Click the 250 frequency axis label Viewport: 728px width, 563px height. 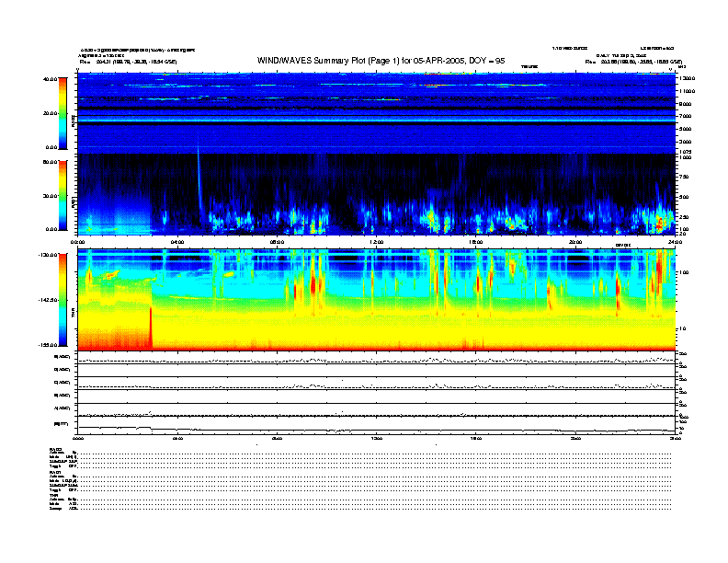[x=685, y=217]
